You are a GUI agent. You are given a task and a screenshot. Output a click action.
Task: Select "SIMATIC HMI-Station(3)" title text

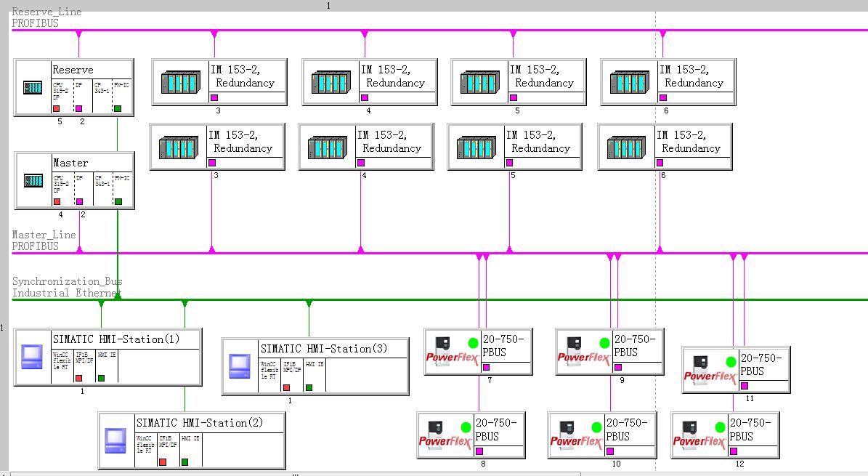click(324, 349)
